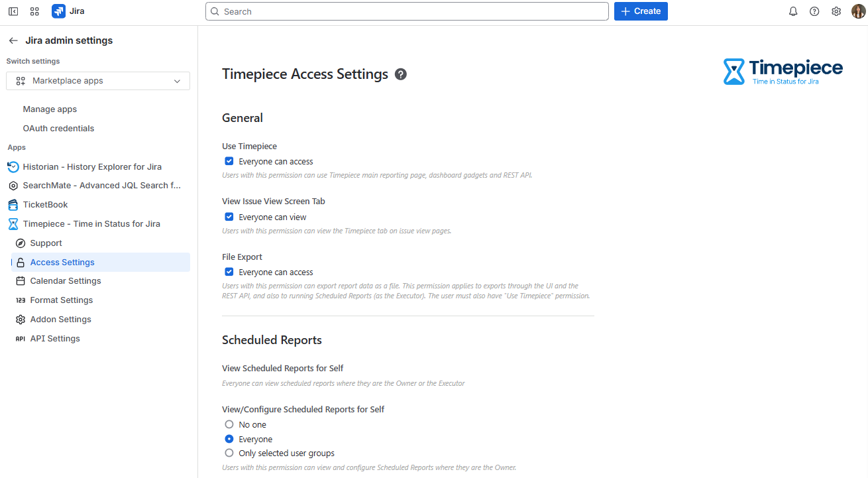This screenshot has height=478, width=868.
Task: Click the Timepiece logo image
Action: pyautogui.click(x=783, y=72)
